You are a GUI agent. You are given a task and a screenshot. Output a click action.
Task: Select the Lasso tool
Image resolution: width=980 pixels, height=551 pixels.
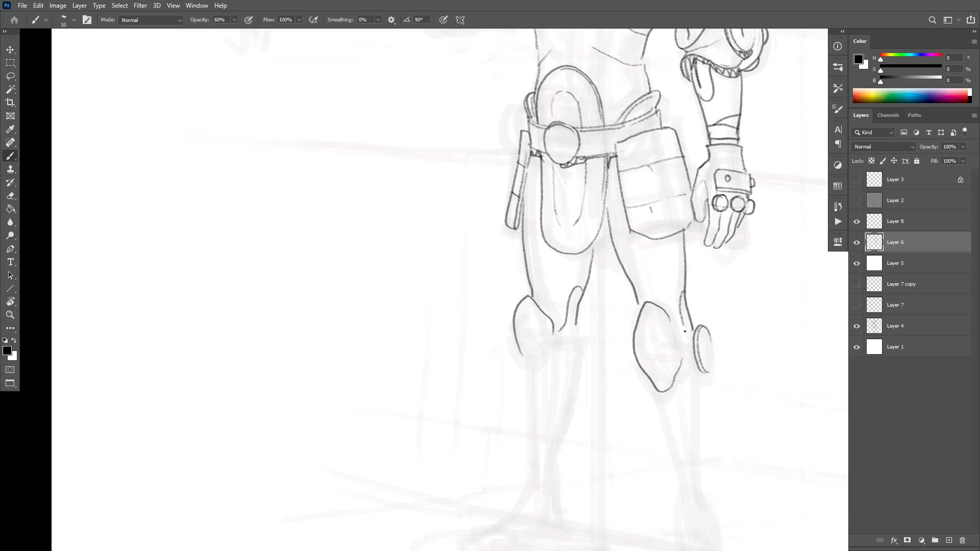pyautogui.click(x=10, y=76)
